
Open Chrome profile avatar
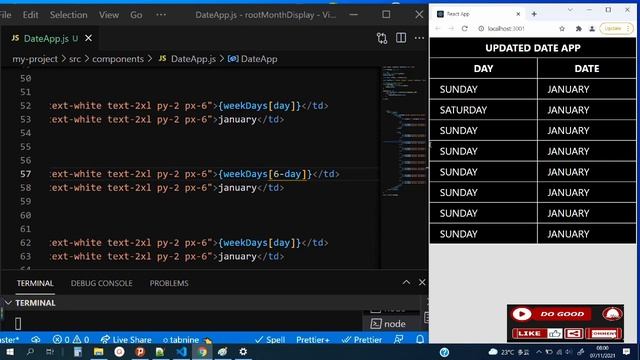(592, 29)
